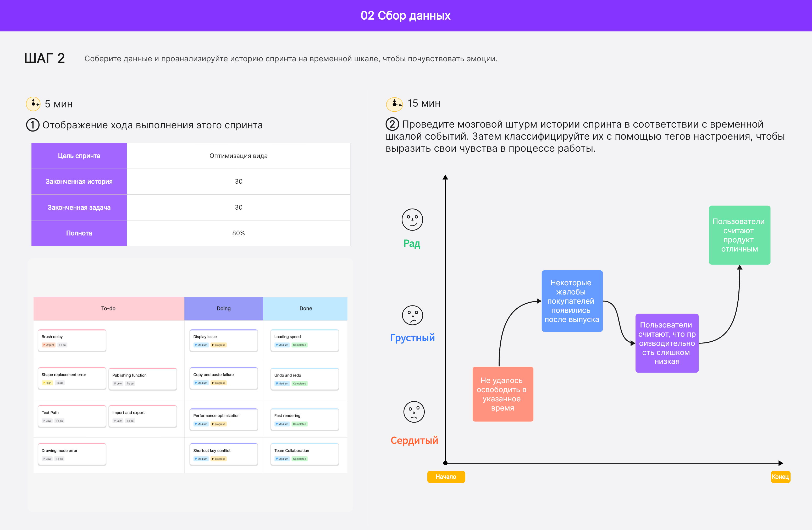Image resolution: width=812 pixels, height=530 pixels.
Task: Select the purple sticky note about производительность
Action: [x=667, y=343]
